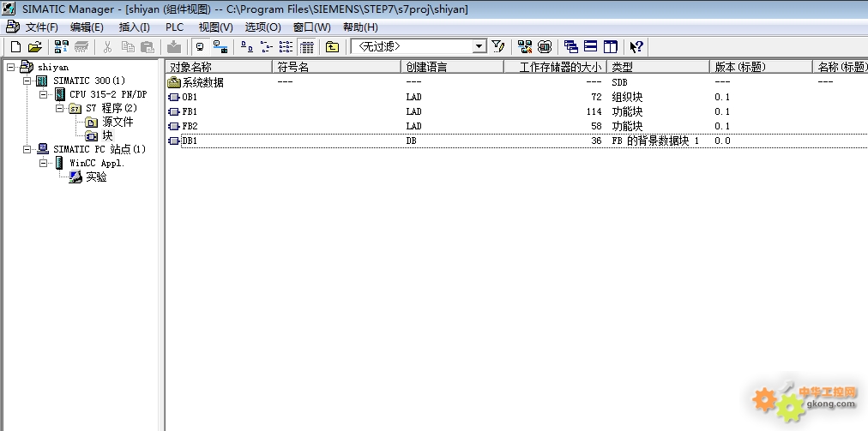
Task: Select 实验 WinCC project in tree
Action: click(96, 177)
